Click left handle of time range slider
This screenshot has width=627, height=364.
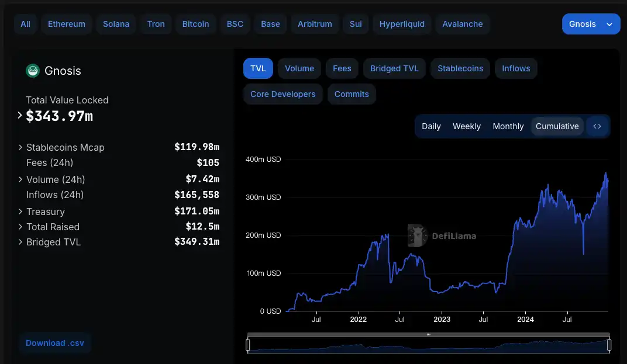pyautogui.click(x=248, y=345)
